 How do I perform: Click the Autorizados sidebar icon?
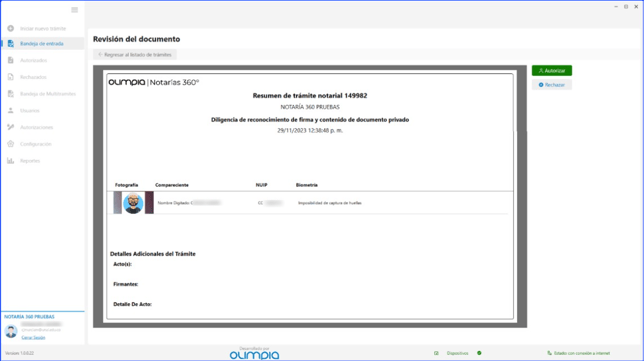pyautogui.click(x=11, y=60)
